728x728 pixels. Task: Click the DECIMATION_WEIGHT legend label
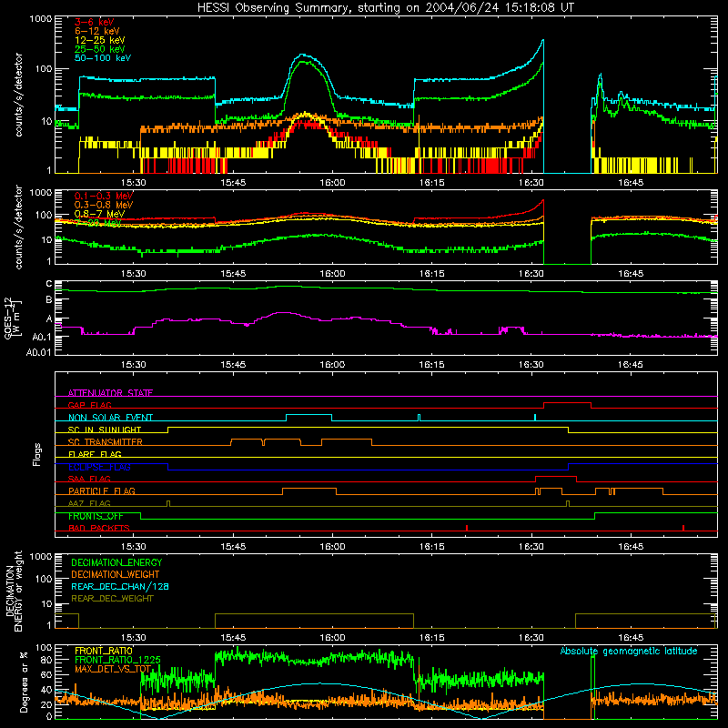click(116, 574)
